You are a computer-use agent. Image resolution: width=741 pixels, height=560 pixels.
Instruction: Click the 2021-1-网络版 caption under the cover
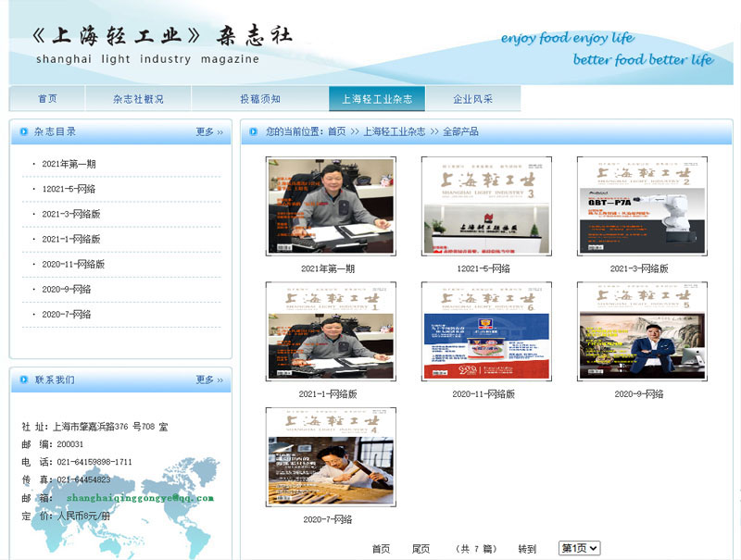coord(328,393)
